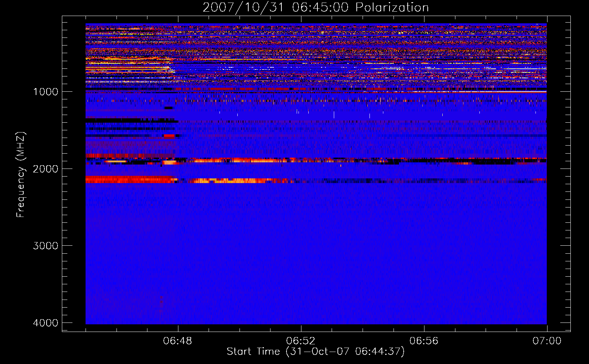Click the 06:48 time tick label
The height and width of the screenshot is (364, 589).
[178, 341]
